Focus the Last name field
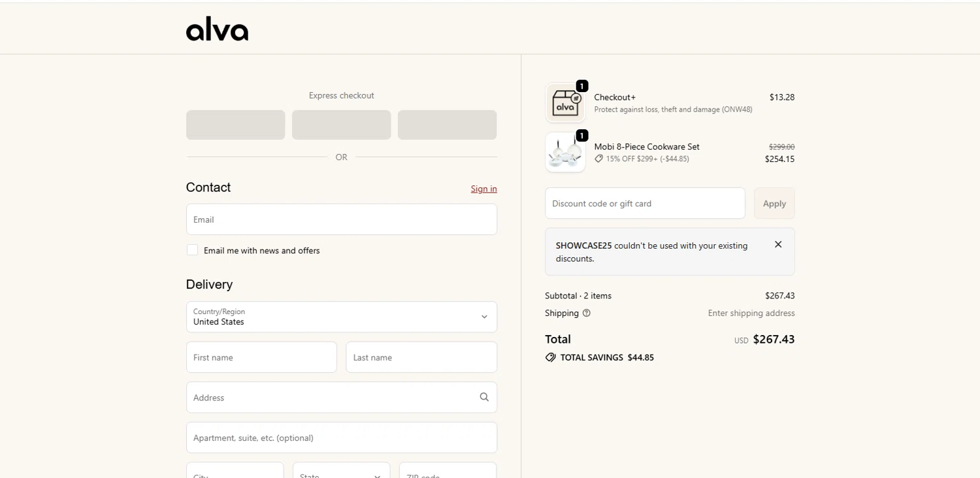980x478 pixels. tap(421, 357)
